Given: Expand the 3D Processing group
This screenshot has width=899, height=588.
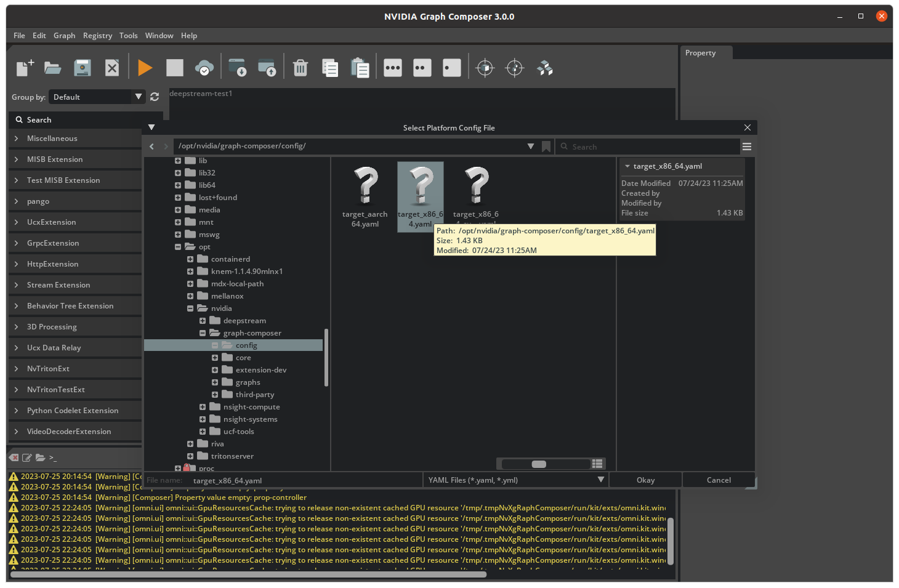Looking at the screenshot, I should click(x=17, y=327).
